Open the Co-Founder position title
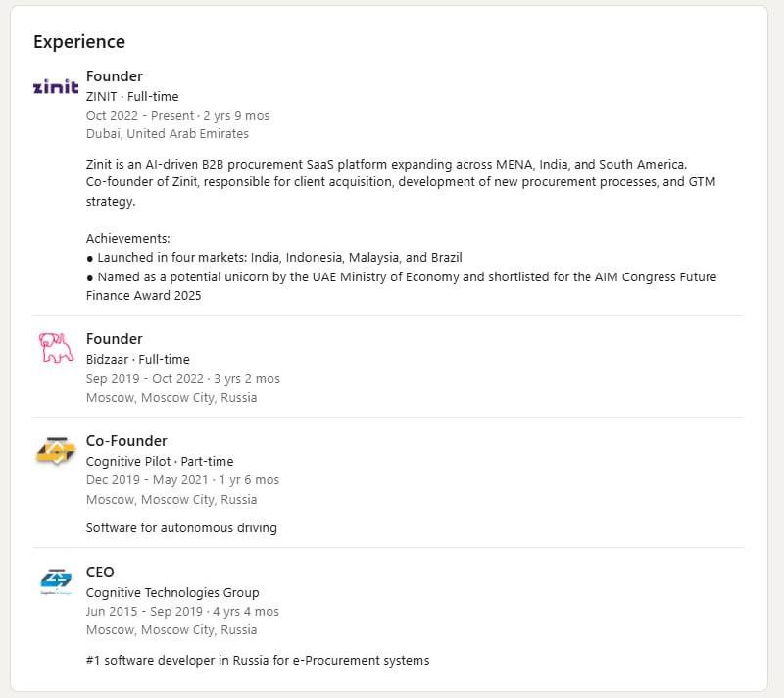Viewport: 784px width, 698px height. pos(126,441)
